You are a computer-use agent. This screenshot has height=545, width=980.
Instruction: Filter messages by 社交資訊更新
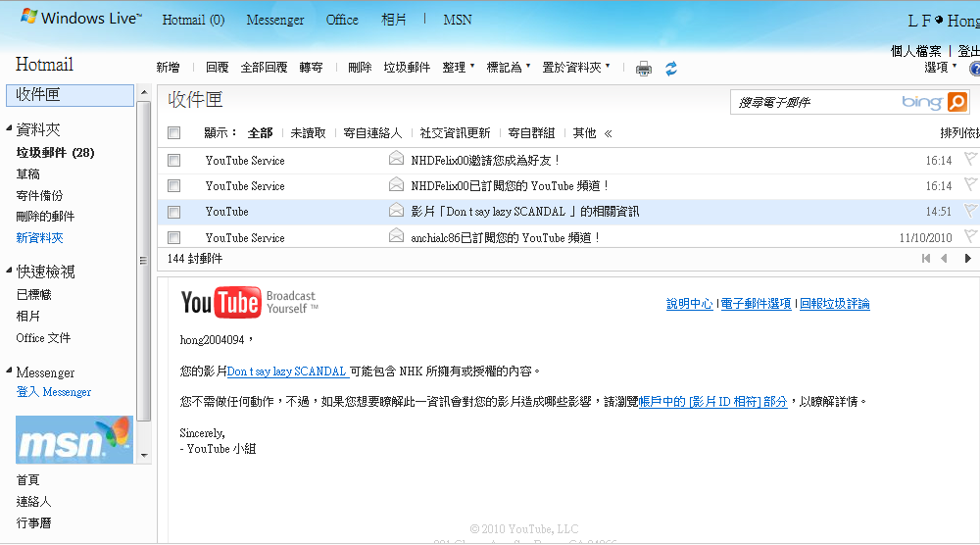455,133
